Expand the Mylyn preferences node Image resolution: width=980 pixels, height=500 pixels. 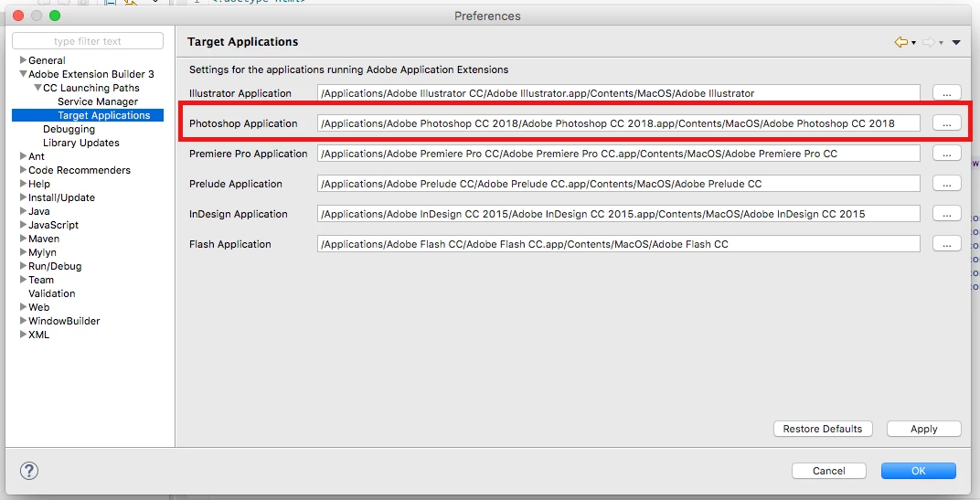pyautogui.click(x=23, y=252)
